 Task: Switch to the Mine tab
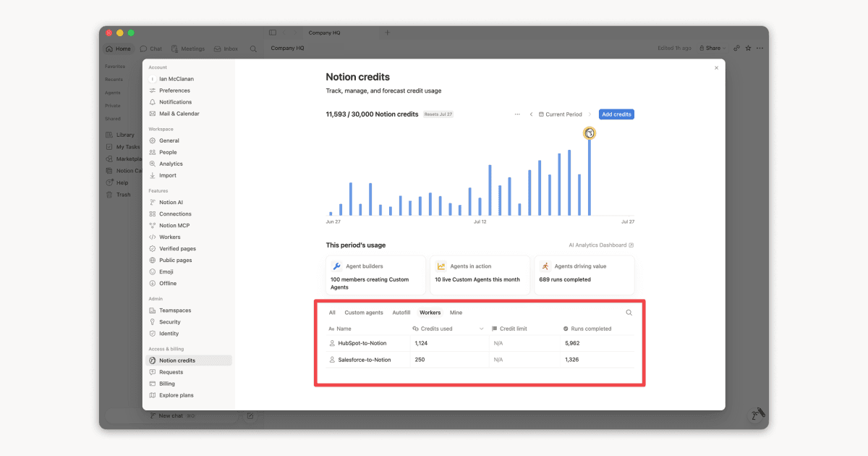[x=456, y=313]
